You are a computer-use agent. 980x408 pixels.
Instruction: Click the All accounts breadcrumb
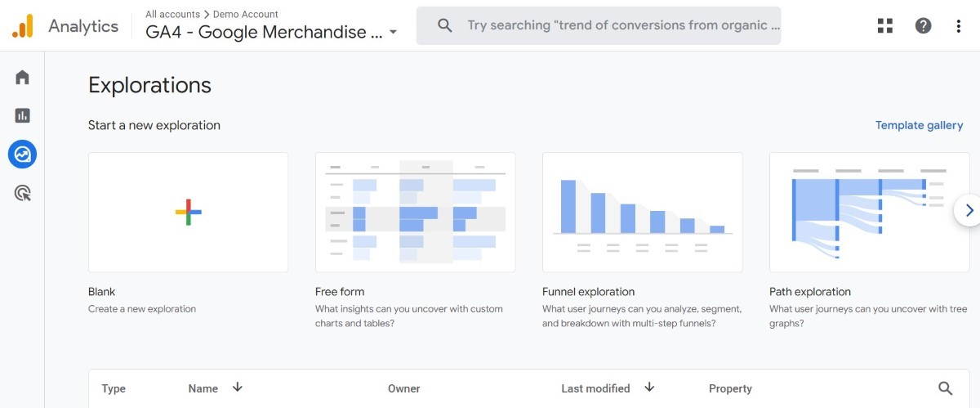tap(173, 14)
